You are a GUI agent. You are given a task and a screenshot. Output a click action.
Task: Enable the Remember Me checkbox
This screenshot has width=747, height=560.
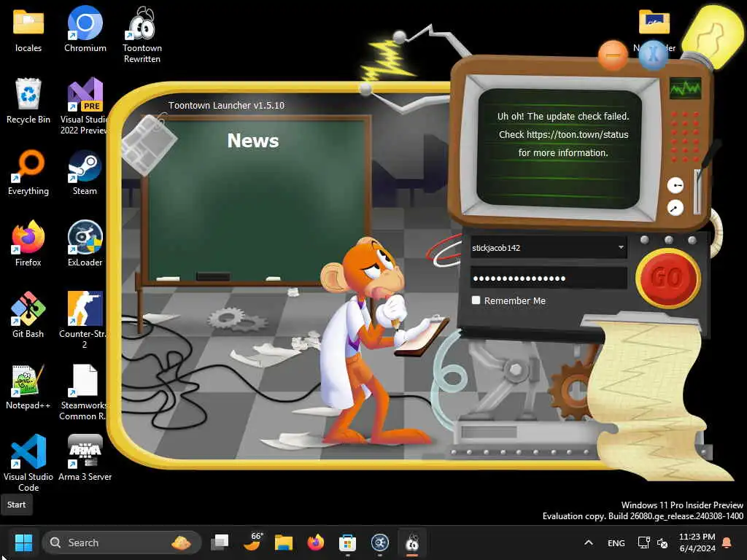[476, 300]
